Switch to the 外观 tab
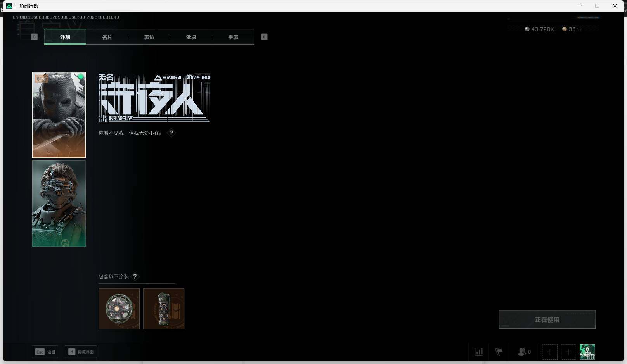 tap(65, 37)
